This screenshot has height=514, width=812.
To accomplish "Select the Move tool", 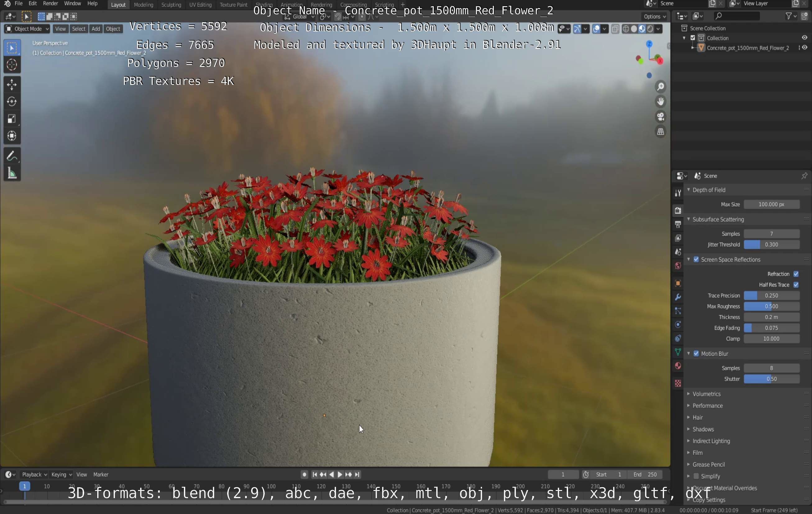I will click(12, 84).
